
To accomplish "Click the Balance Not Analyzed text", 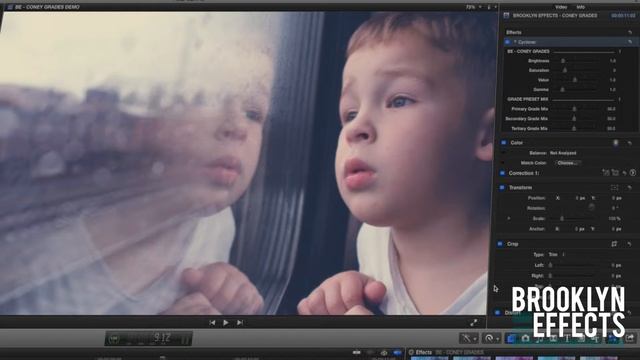I will click(563, 153).
